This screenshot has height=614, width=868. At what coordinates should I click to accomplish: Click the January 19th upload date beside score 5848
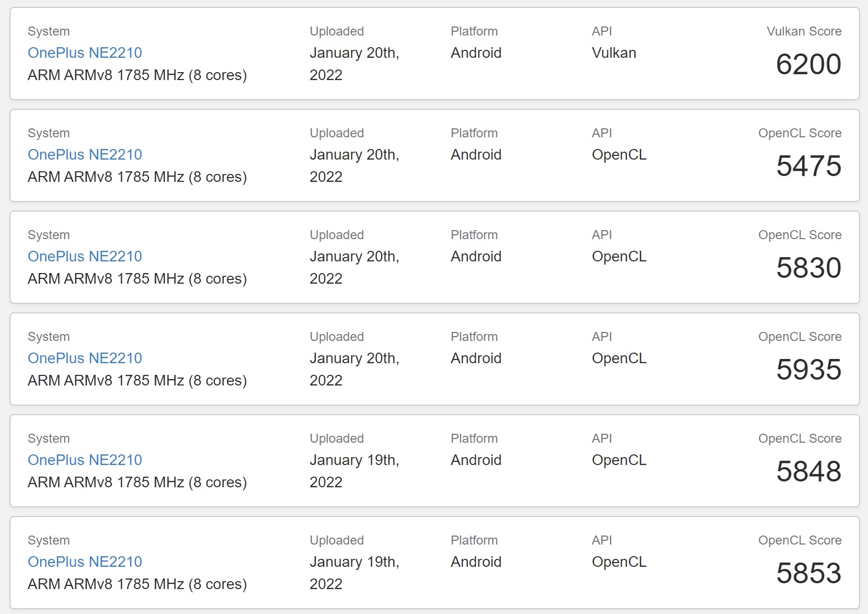click(x=354, y=471)
